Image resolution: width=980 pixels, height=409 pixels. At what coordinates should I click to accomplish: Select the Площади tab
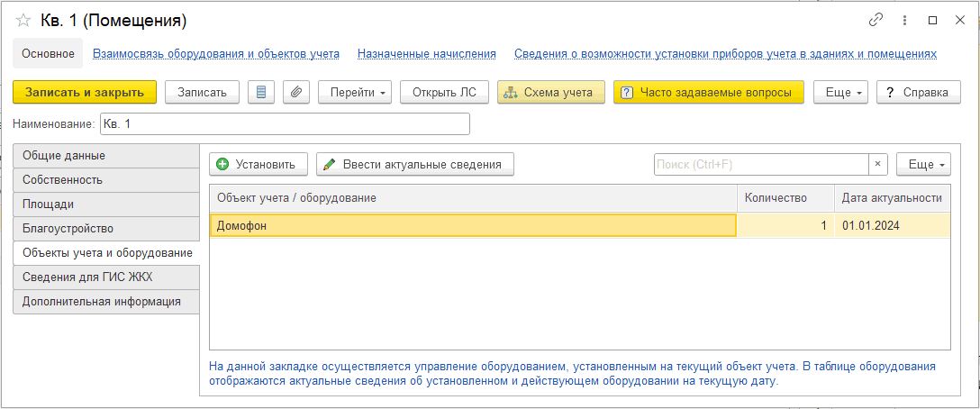(106, 204)
